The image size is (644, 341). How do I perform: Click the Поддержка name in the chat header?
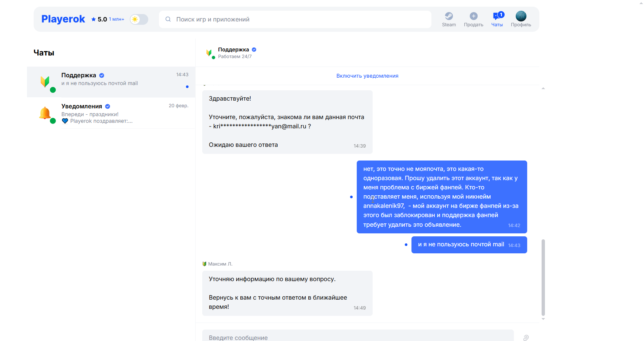[x=234, y=50]
